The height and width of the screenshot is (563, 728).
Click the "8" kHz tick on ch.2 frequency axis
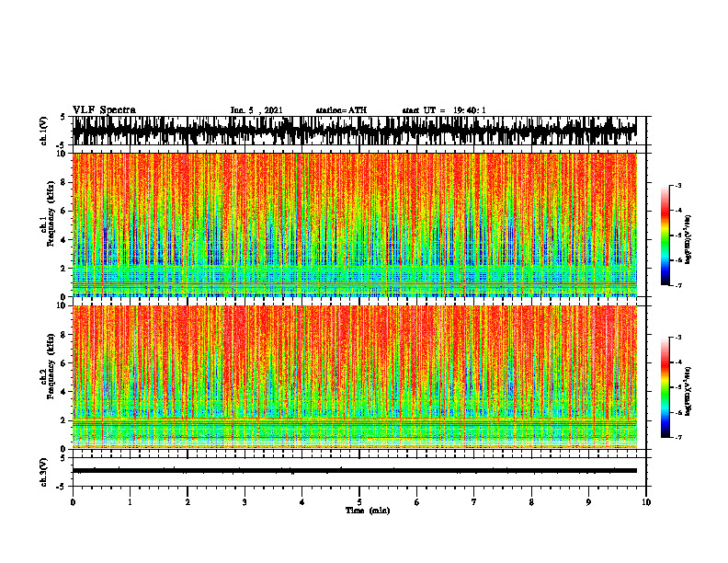click(x=64, y=335)
